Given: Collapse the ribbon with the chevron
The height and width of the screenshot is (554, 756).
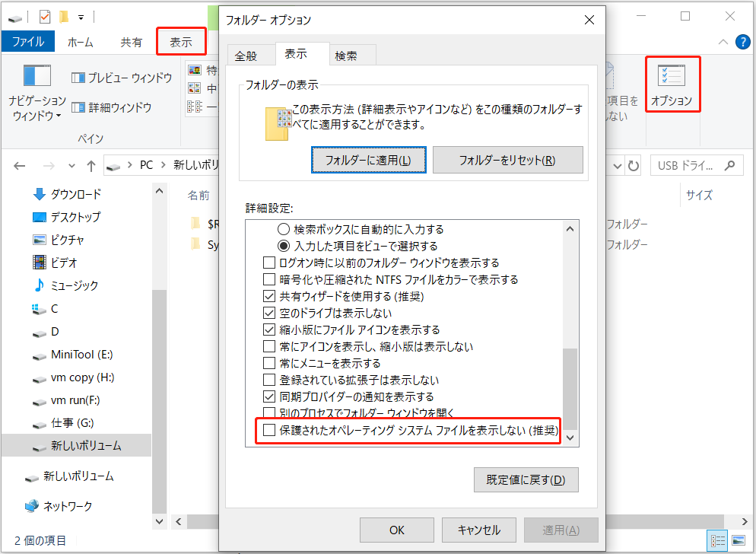Looking at the screenshot, I should tap(723, 42).
